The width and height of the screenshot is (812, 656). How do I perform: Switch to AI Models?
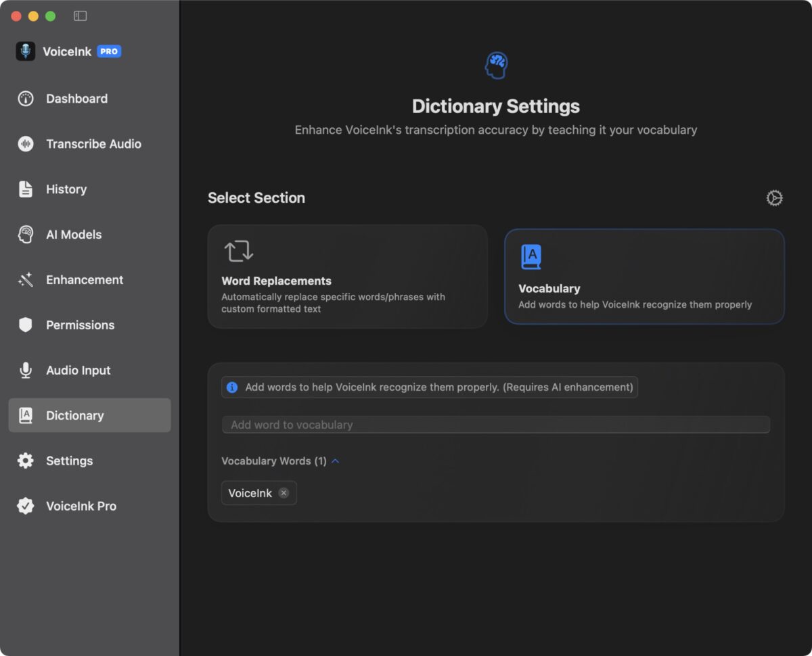[89, 235]
